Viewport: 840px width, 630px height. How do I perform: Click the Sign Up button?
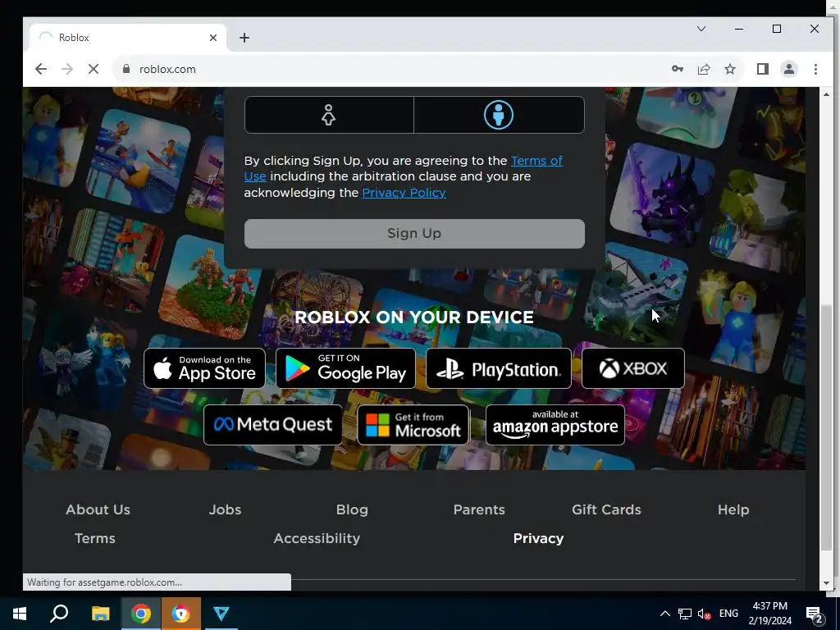414,234
